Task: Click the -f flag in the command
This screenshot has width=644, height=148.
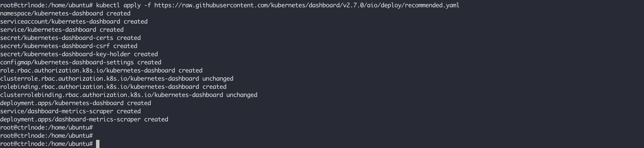Action: click(147, 5)
